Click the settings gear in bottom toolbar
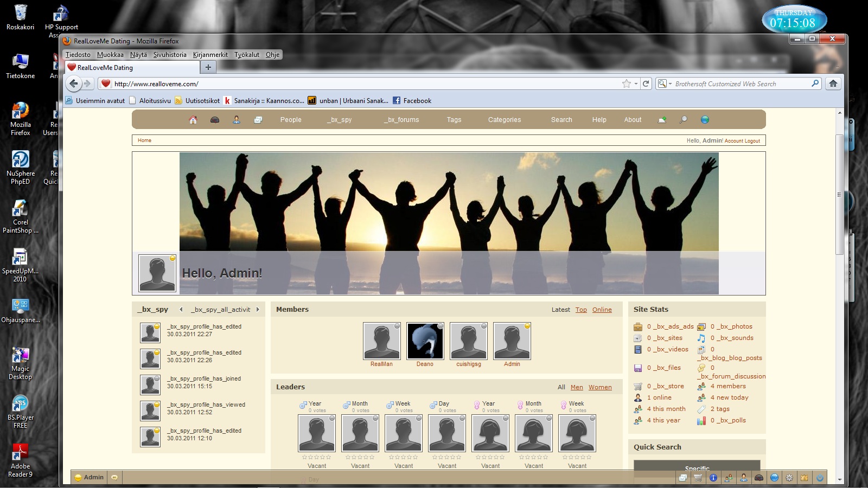Screen dimensions: 868x488 point(789,478)
